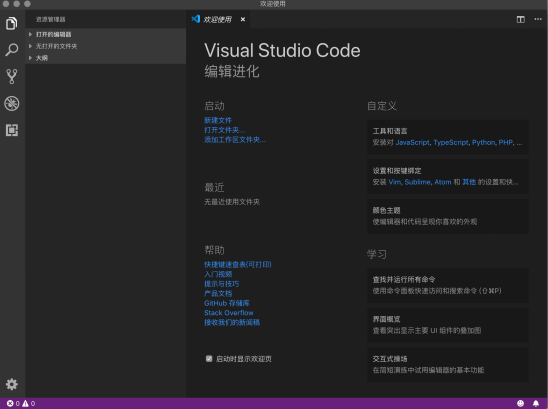Open the Debug view icon
Screen dimensions: 548x409
click(12, 103)
